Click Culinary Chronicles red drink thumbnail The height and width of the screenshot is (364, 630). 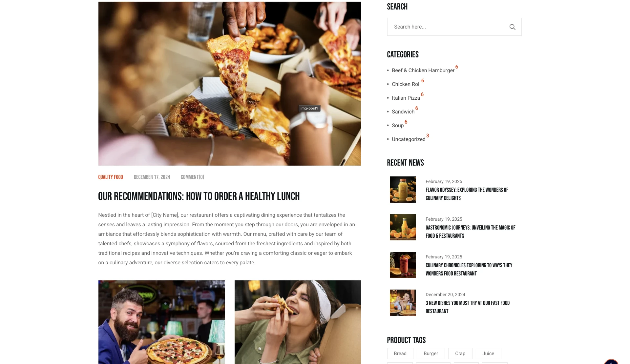(403, 265)
